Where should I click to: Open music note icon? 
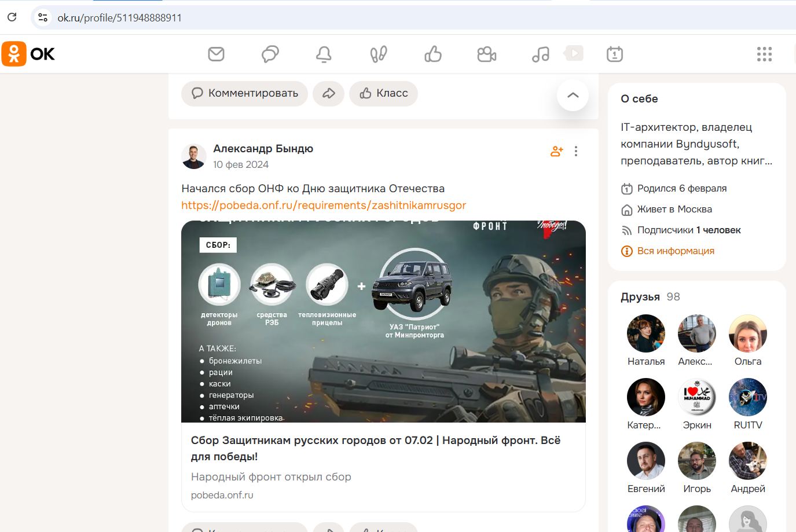pyautogui.click(x=541, y=54)
